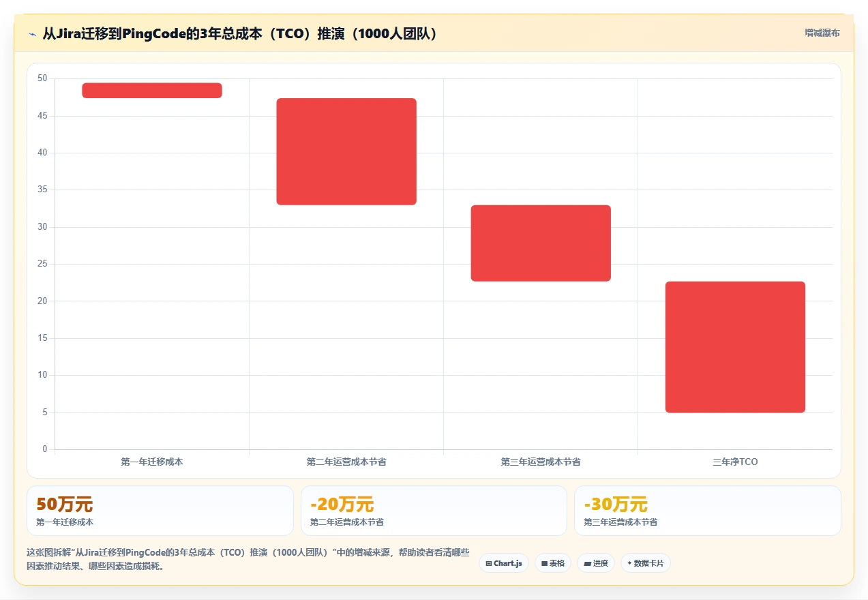Click the y-axis value 30
The width and height of the screenshot is (868, 600).
click(42, 227)
